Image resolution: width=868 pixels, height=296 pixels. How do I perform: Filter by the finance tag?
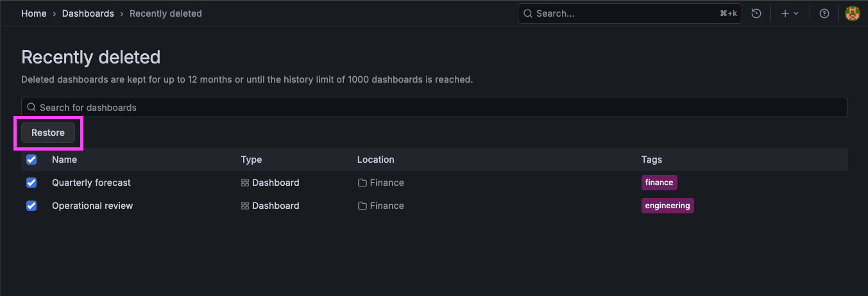(x=659, y=183)
